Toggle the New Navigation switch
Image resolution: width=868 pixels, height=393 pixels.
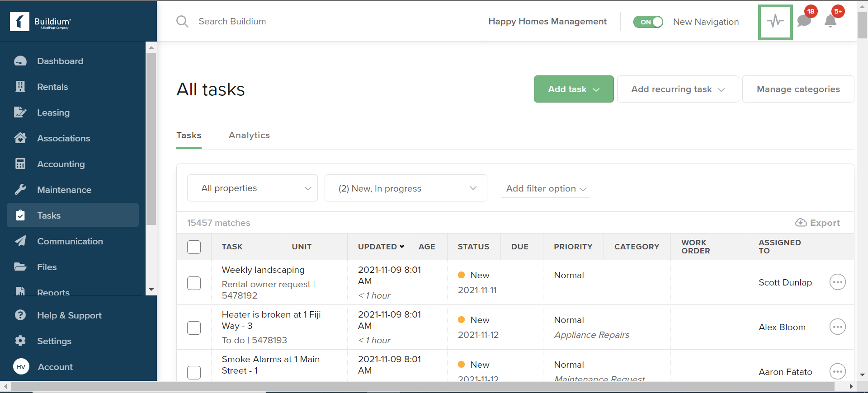648,22
